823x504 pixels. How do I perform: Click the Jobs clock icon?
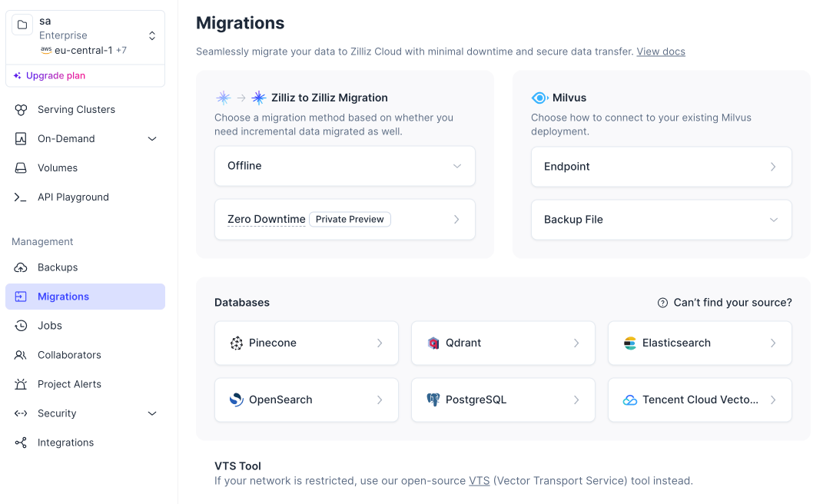(21, 326)
